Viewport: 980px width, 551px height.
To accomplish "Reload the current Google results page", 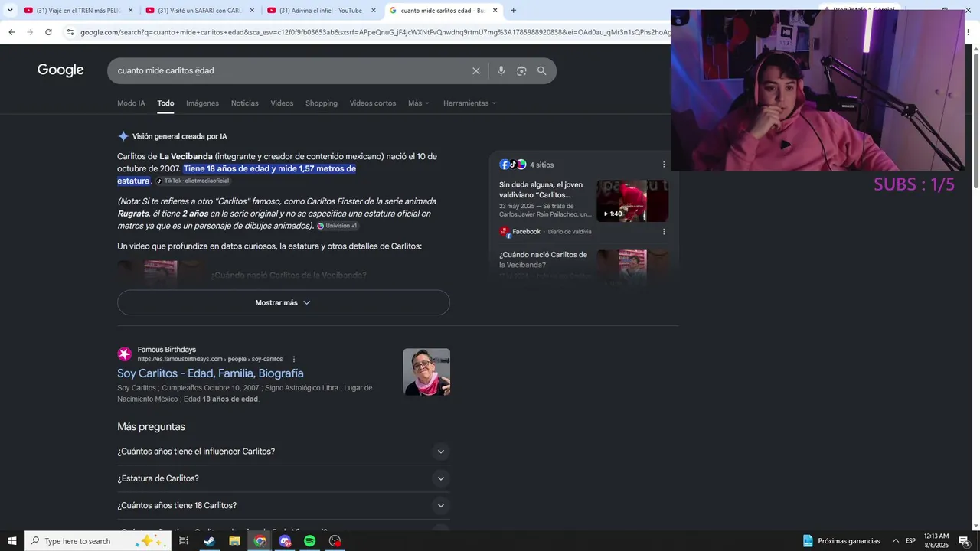I will coord(48,32).
